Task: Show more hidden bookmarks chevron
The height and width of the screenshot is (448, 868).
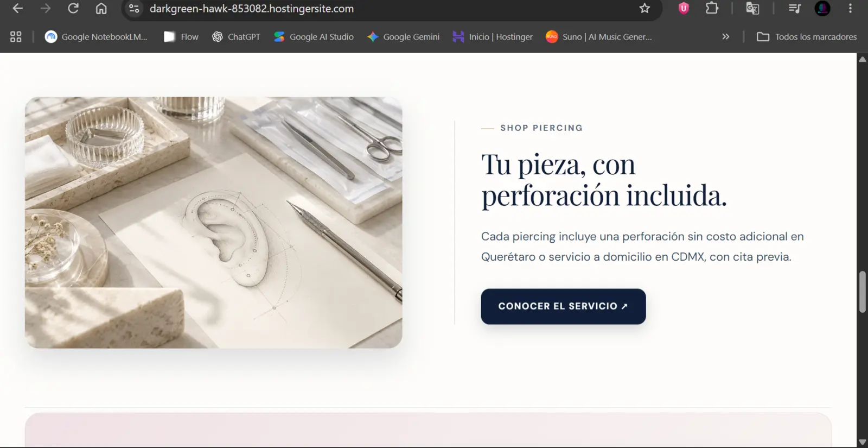Action: [x=726, y=37]
